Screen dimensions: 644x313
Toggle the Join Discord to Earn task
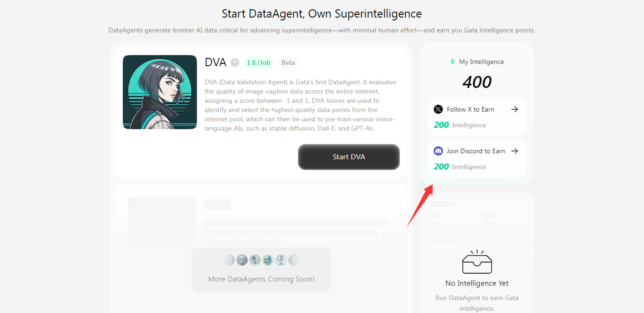pos(477,158)
